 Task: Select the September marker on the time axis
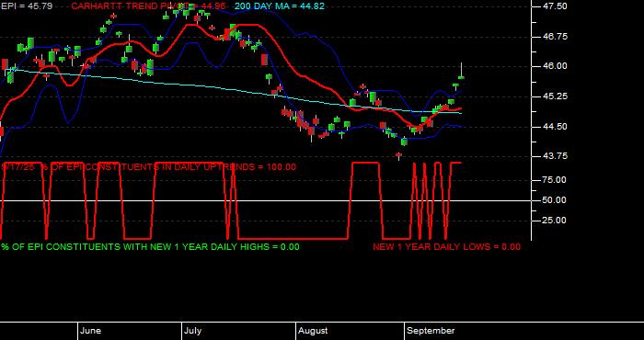click(x=431, y=331)
